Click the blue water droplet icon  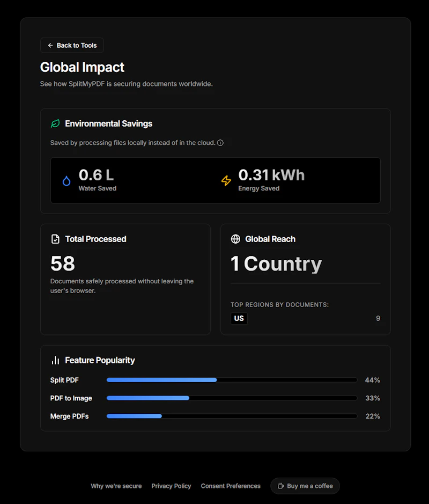(66, 181)
